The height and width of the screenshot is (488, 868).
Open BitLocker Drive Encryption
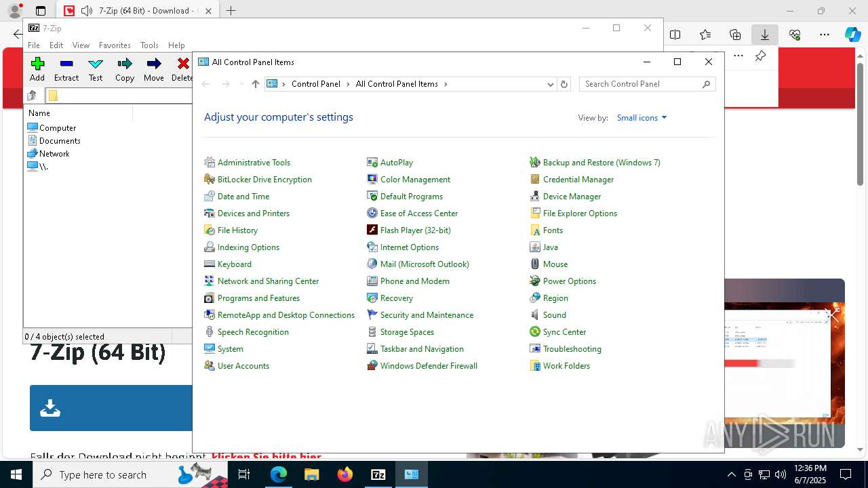pos(264,180)
